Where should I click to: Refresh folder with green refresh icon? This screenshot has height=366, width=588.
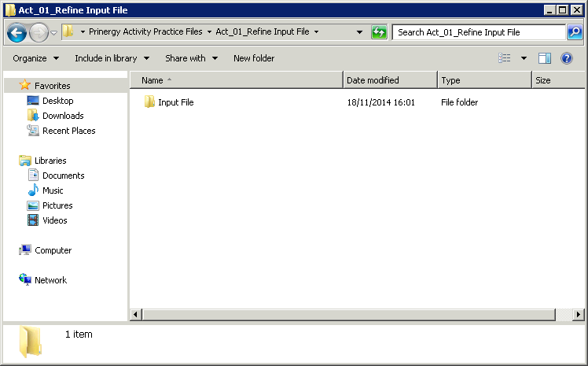(379, 32)
